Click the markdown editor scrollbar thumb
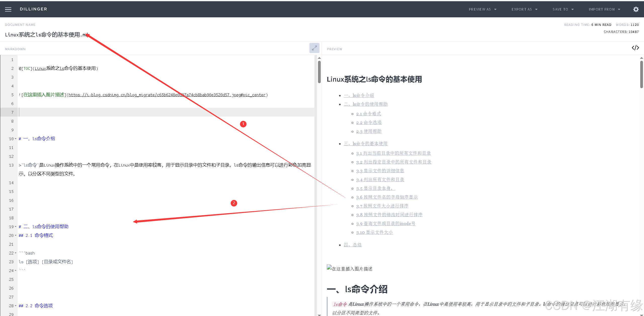644x316 pixels. (x=319, y=72)
